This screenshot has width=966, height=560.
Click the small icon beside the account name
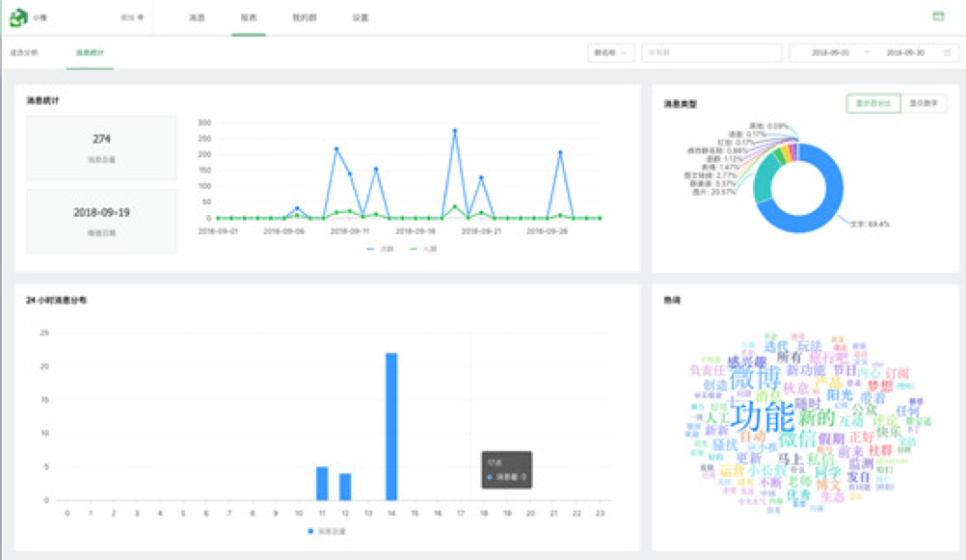click(x=141, y=17)
